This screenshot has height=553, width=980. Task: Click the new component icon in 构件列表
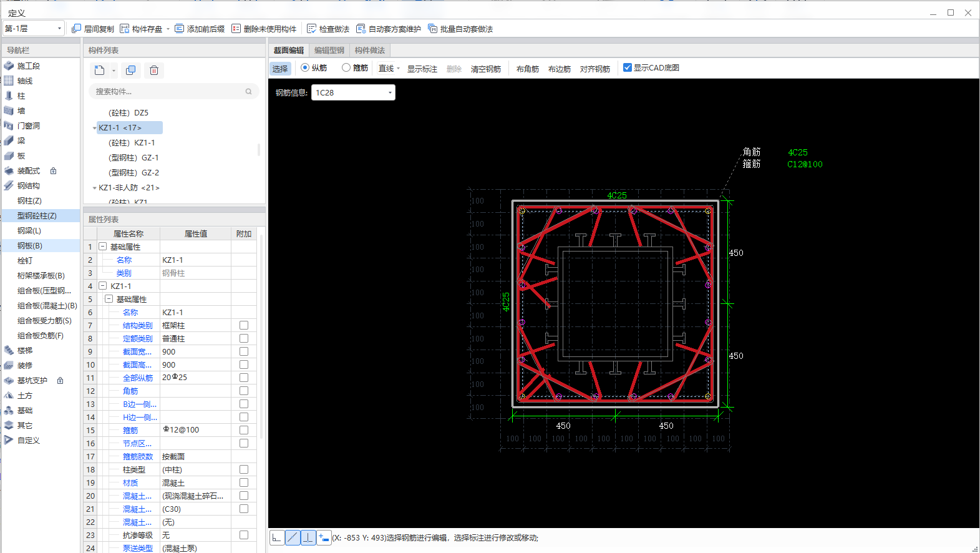tap(100, 71)
